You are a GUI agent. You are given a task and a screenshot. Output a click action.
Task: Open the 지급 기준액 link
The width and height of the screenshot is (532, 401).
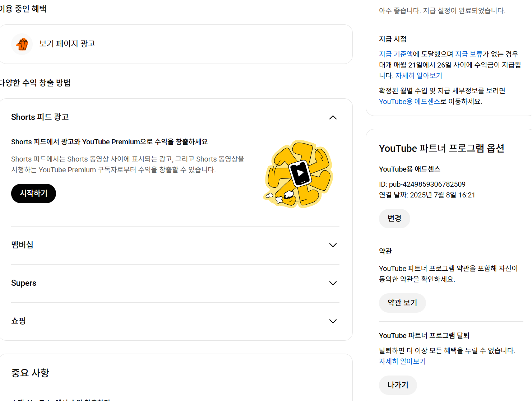[396, 54]
